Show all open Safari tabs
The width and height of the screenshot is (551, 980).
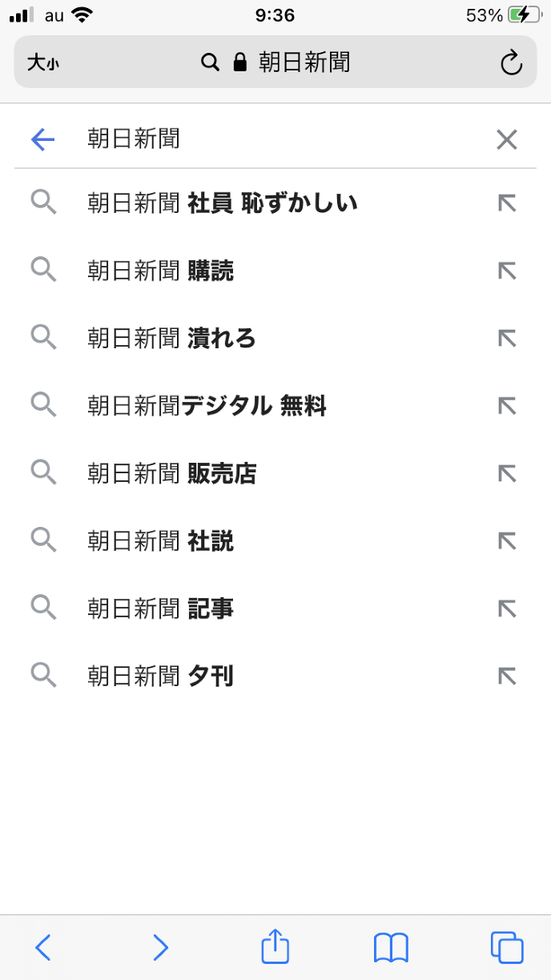click(506, 948)
